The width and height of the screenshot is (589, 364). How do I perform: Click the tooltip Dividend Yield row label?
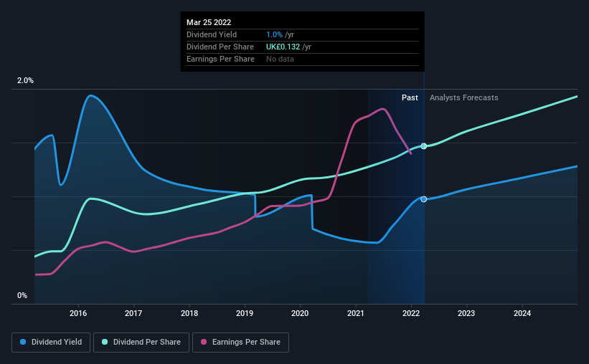point(212,35)
